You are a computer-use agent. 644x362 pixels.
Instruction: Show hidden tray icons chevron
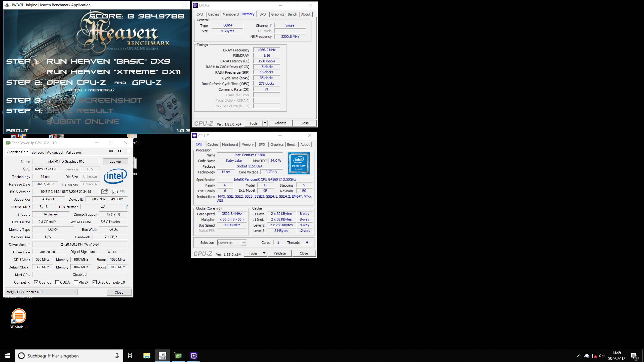[x=579, y=356]
